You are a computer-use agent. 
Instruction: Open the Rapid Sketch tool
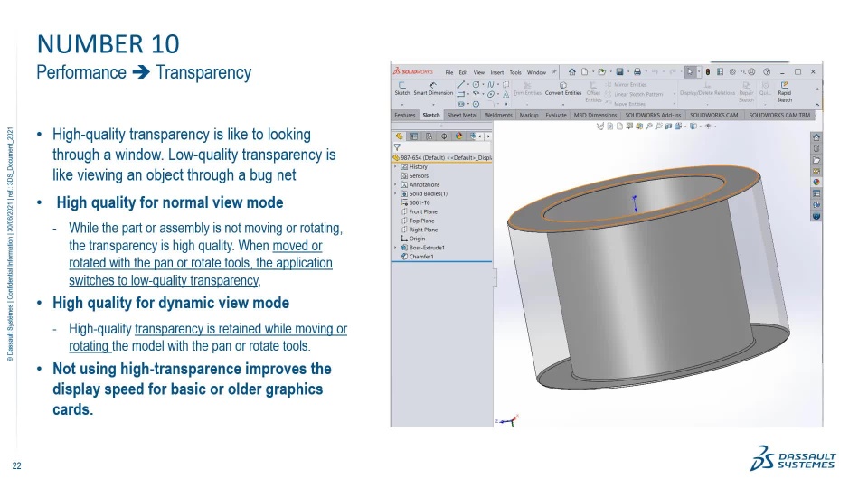tap(785, 92)
